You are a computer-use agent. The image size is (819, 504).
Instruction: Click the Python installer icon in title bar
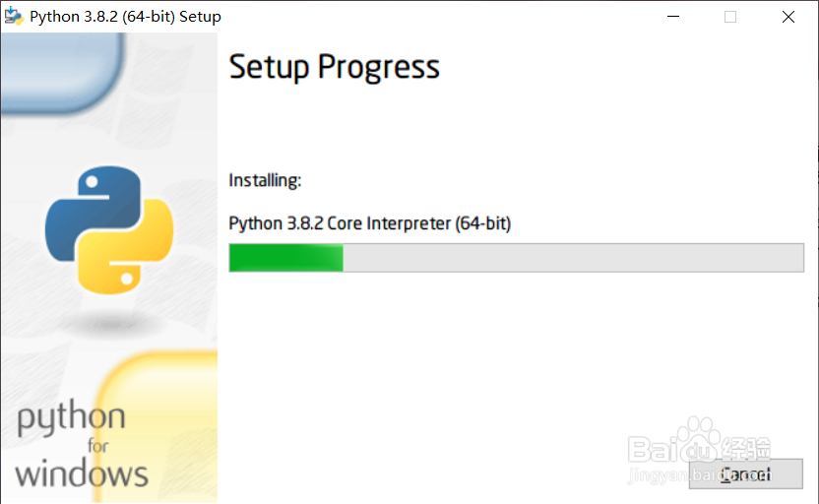coord(14,17)
